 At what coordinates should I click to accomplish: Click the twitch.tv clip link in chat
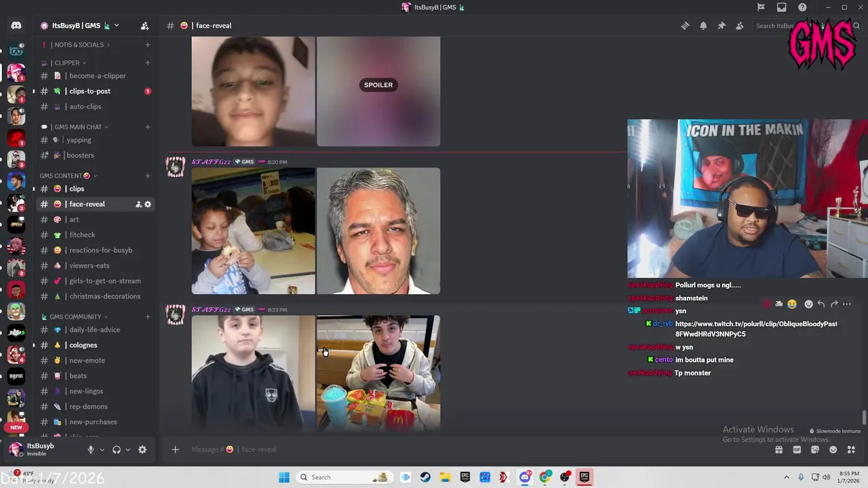756,329
